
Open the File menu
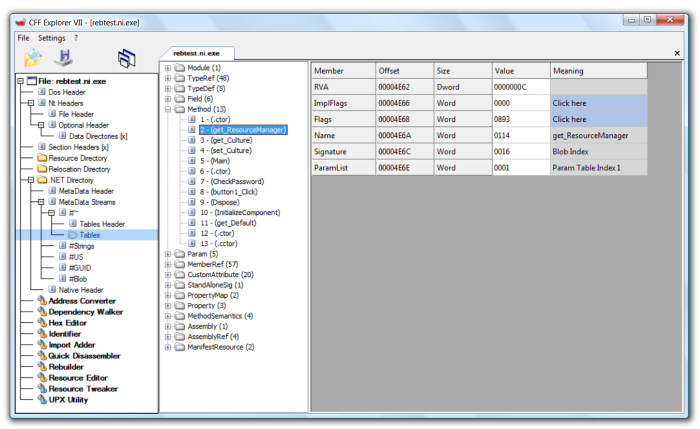pos(23,37)
